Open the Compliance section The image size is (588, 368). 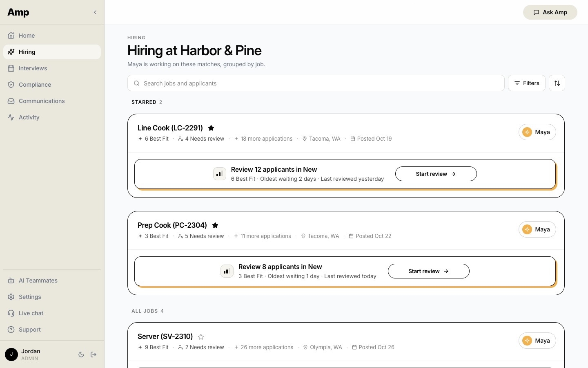pos(52,85)
